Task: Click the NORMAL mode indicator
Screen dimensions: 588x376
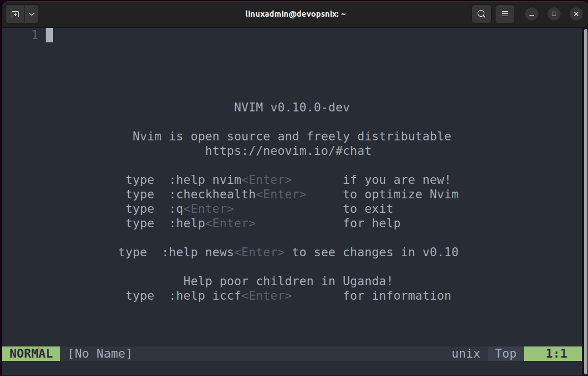Action: pyautogui.click(x=31, y=354)
